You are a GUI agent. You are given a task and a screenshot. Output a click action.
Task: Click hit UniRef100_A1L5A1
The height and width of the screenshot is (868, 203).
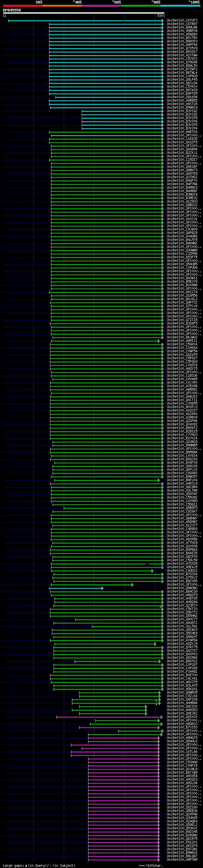click(182, 626)
